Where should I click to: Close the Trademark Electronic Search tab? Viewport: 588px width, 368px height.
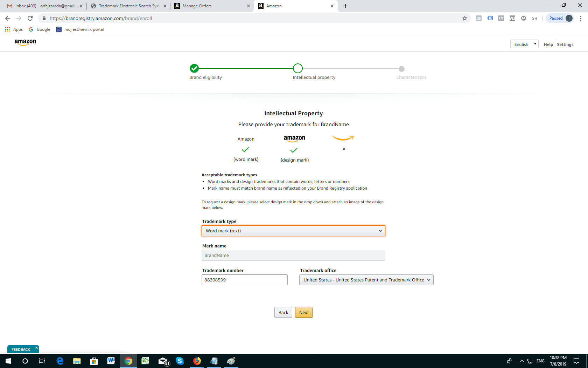165,6
